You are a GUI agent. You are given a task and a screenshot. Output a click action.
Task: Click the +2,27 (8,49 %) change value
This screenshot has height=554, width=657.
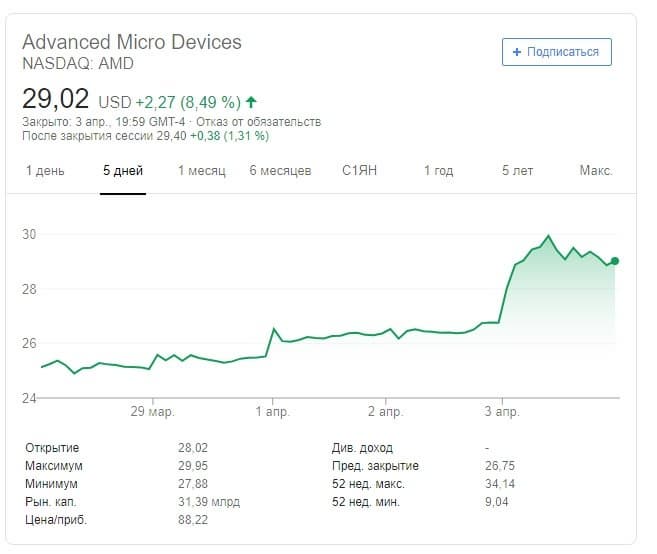[188, 102]
